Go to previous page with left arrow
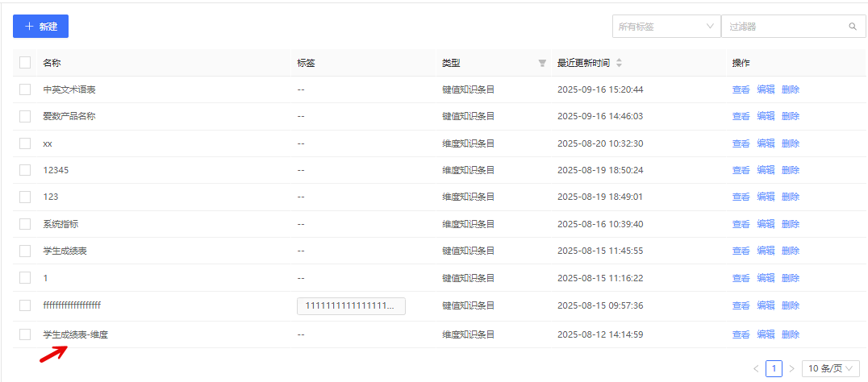 click(x=756, y=368)
